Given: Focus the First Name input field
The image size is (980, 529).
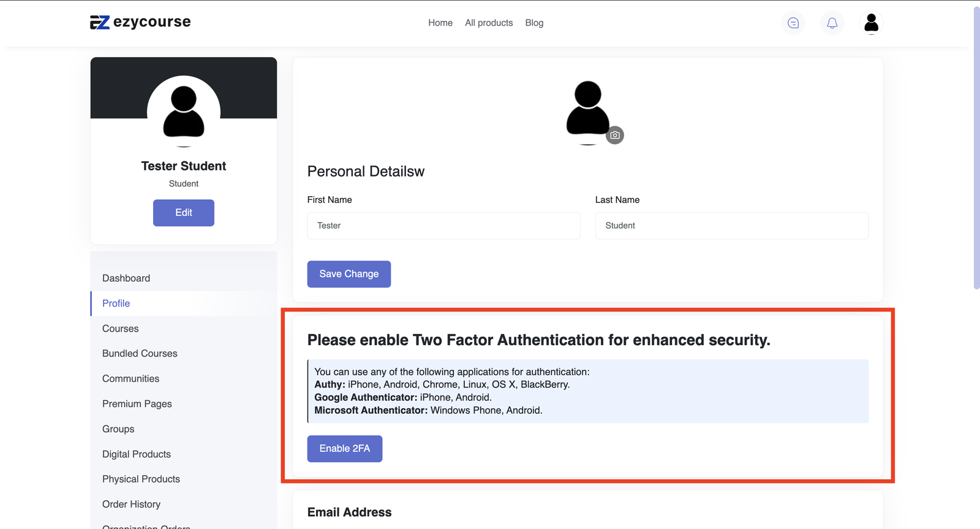Looking at the screenshot, I should 443,226.
